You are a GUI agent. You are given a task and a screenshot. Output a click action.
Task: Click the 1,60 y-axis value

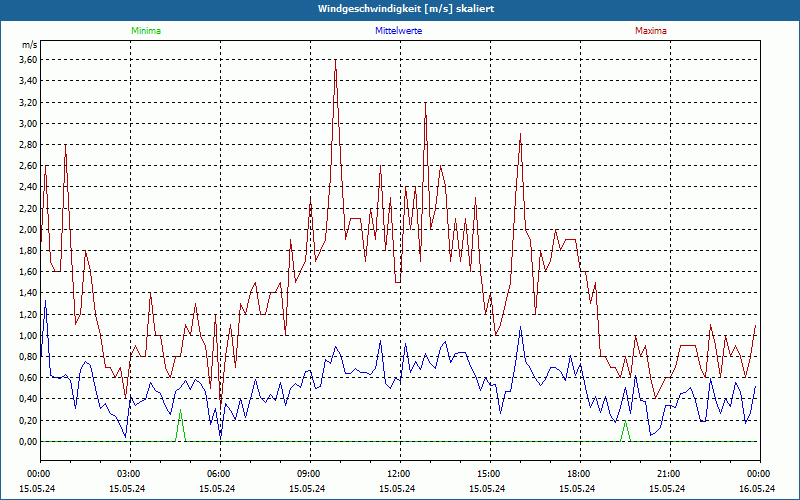(28, 271)
